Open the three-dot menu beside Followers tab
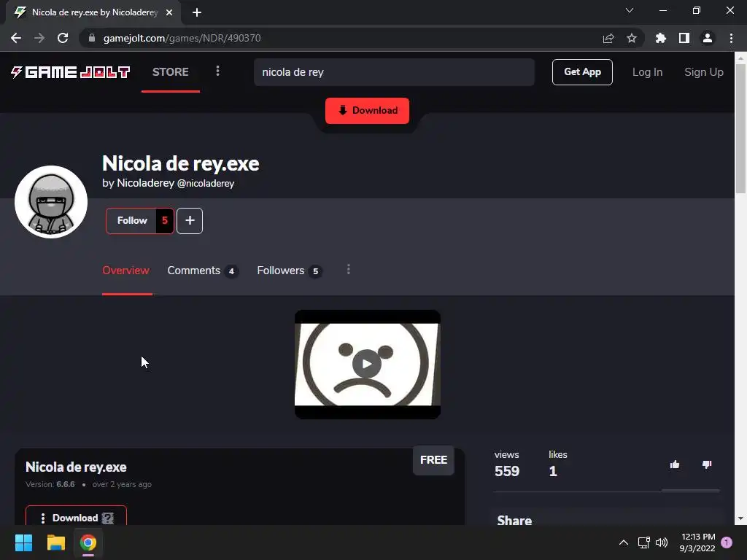The height and width of the screenshot is (560, 747). click(x=349, y=270)
